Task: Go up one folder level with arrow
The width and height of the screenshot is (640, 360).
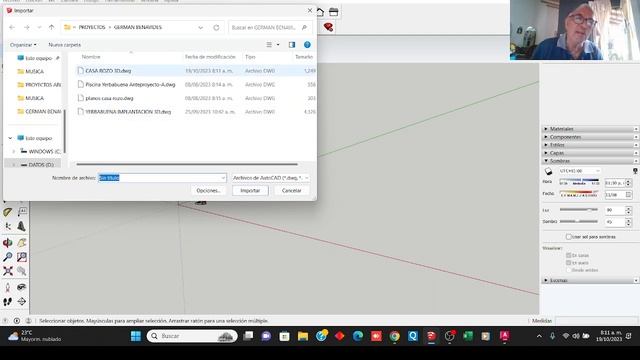Action: click(x=51, y=27)
